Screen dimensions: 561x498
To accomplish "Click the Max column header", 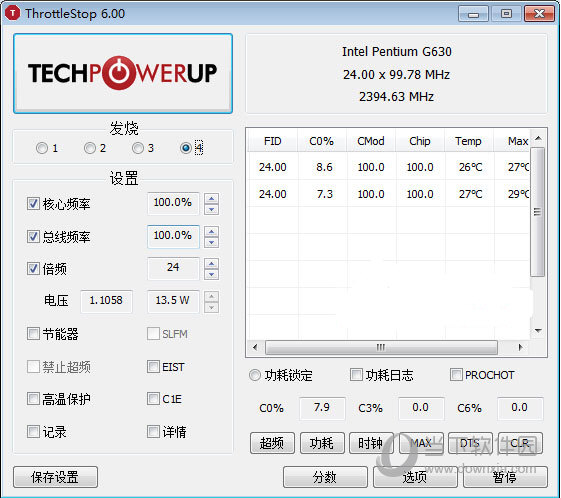I will [512, 141].
